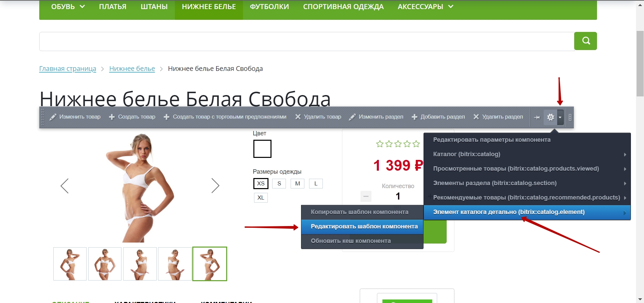The image size is (644, 303).
Task: Click the pin toolbar icon
Action: click(537, 117)
